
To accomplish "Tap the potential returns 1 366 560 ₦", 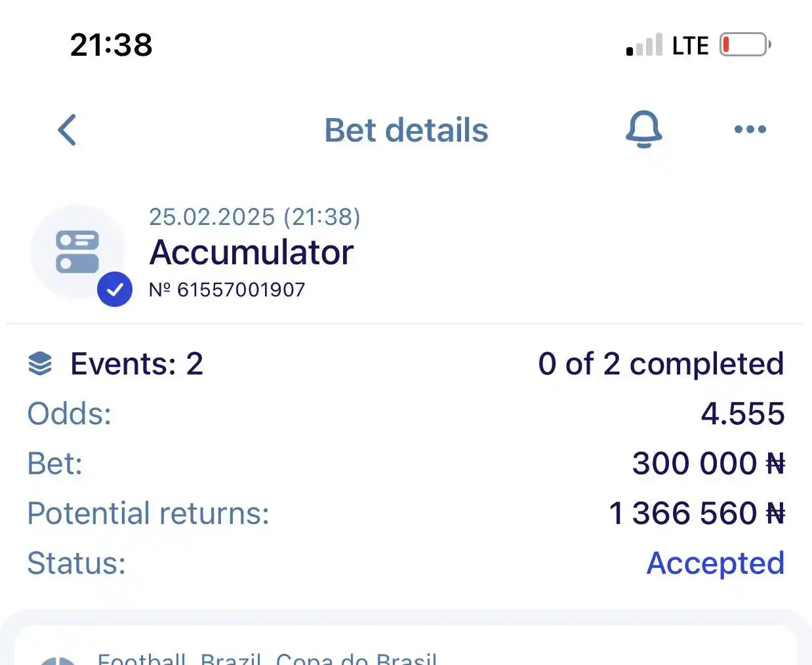I will (x=697, y=514).
